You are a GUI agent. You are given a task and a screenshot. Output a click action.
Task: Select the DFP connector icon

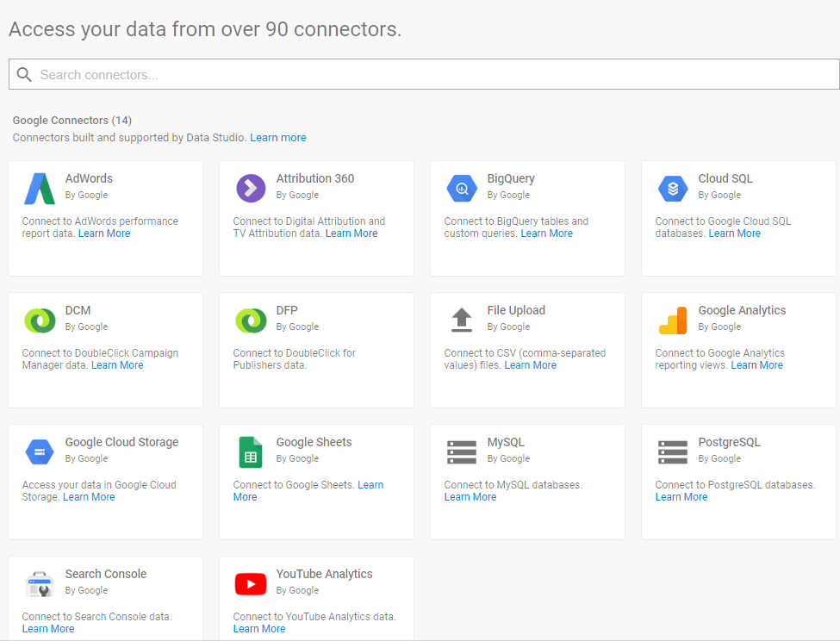(x=251, y=320)
